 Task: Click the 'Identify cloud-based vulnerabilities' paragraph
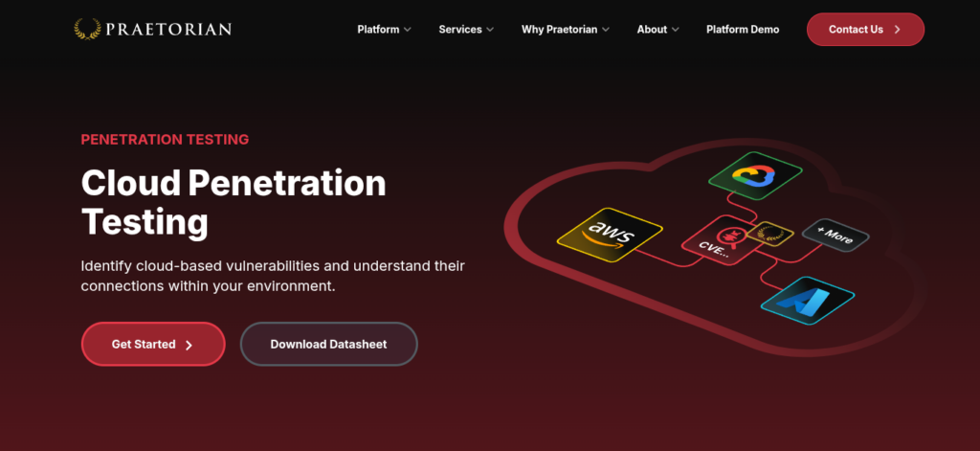click(273, 276)
